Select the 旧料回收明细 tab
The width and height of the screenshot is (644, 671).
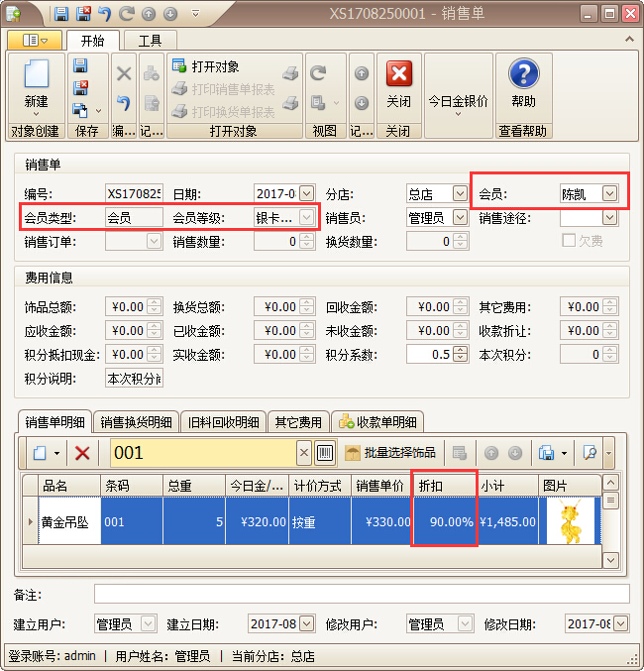(x=223, y=422)
